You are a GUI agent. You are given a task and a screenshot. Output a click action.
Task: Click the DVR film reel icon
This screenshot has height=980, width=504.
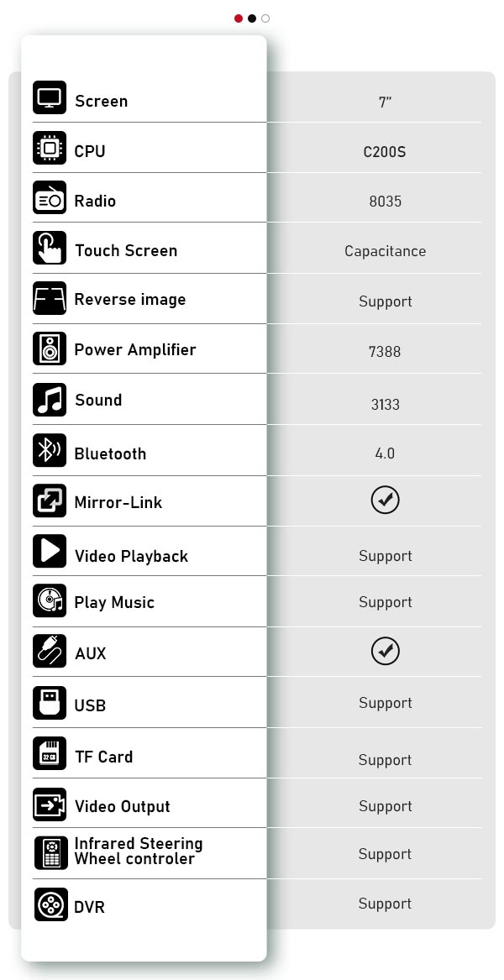50,904
